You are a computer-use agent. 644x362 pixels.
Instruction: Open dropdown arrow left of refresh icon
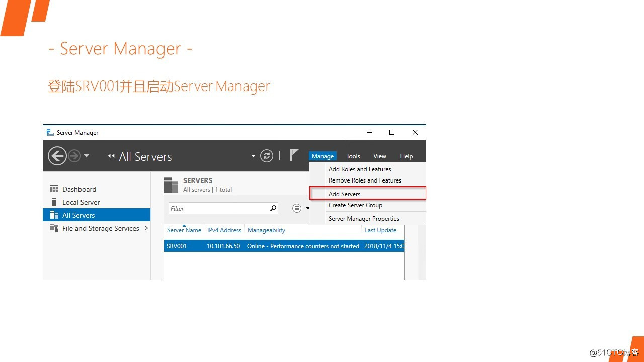click(x=253, y=156)
